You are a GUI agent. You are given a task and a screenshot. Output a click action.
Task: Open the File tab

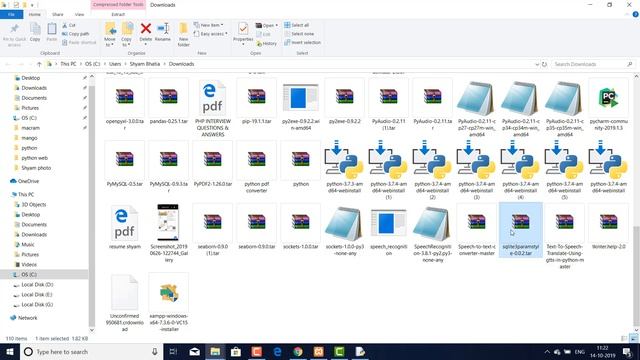pyautogui.click(x=11, y=14)
